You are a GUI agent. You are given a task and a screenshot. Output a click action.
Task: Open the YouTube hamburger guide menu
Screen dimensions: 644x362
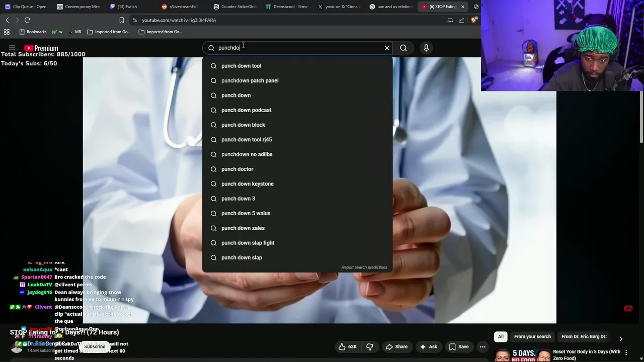click(12, 48)
